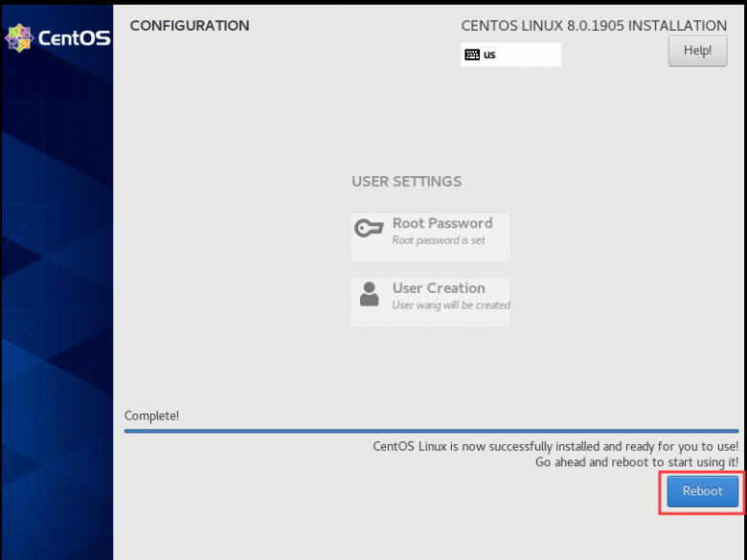
Task: Click 'Go ahead and reboot' message
Action: point(637,462)
